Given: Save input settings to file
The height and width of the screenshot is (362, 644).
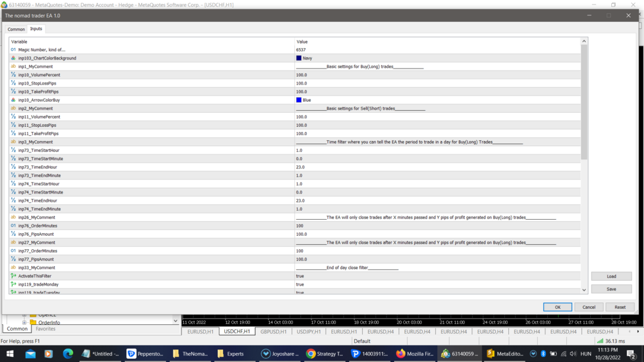Looking at the screenshot, I should [611, 289].
